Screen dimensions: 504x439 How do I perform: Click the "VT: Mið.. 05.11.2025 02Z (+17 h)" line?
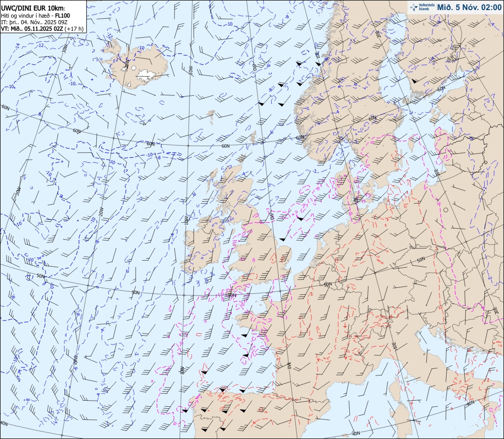42,29
